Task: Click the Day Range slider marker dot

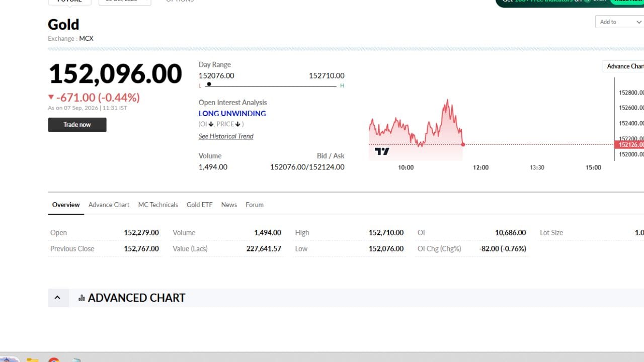Action: [x=209, y=84]
